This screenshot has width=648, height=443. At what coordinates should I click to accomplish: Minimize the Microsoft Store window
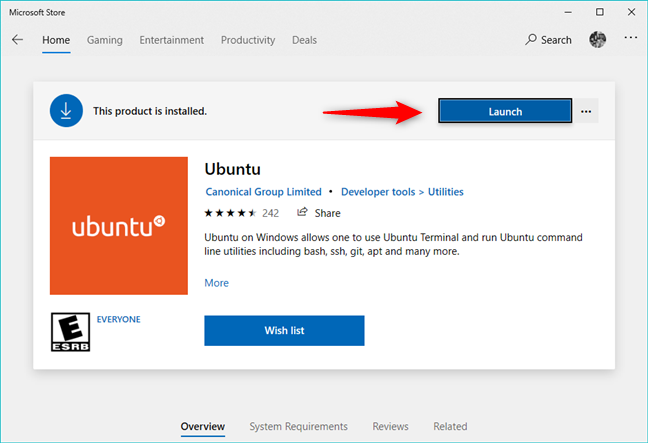(569, 12)
